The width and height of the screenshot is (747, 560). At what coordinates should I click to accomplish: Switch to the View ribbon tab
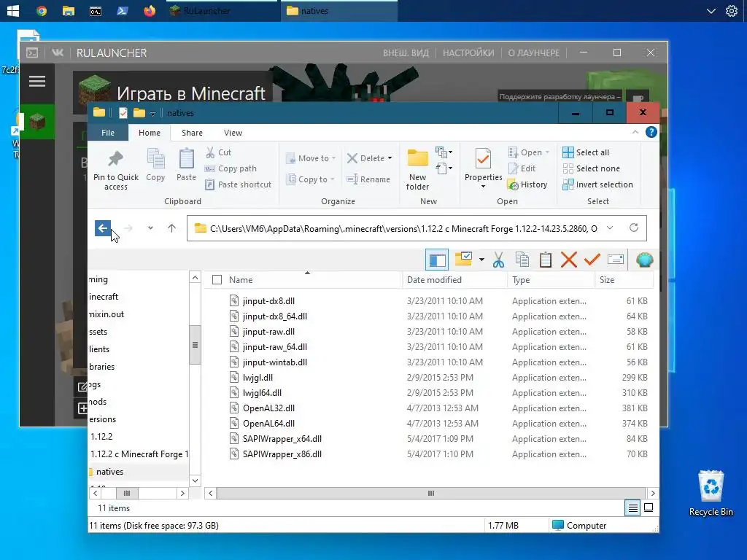click(x=233, y=133)
